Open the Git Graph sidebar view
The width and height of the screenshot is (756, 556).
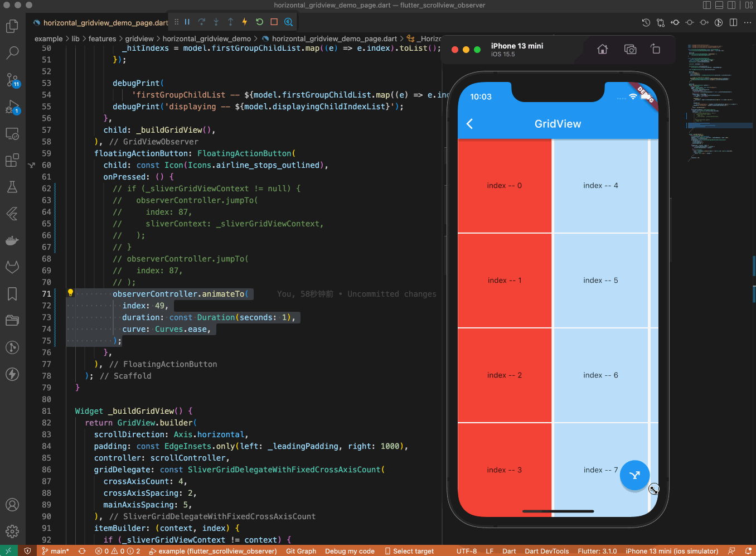click(x=12, y=347)
